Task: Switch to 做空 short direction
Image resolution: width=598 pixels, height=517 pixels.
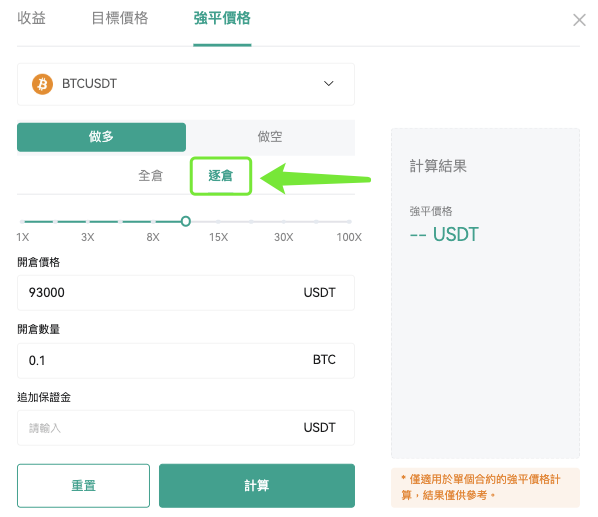Action: [x=270, y=137]
